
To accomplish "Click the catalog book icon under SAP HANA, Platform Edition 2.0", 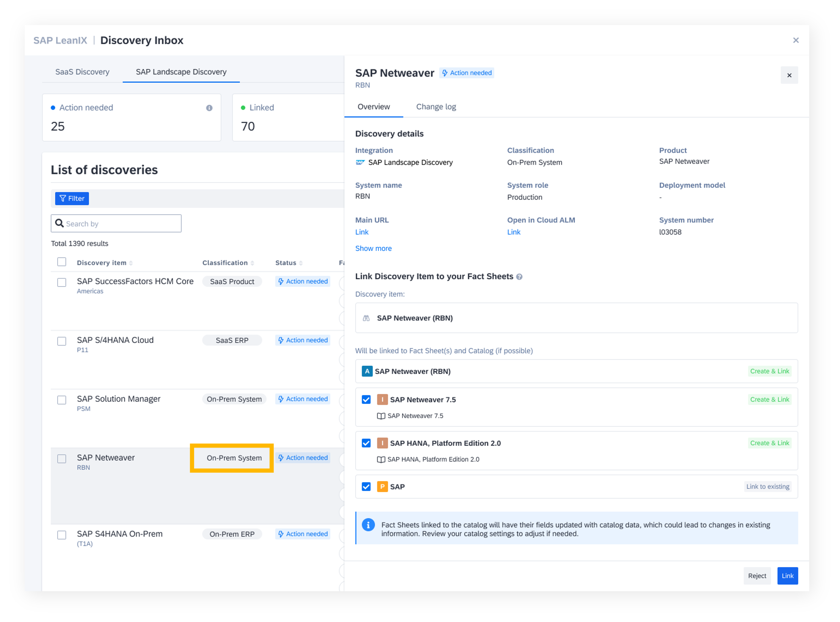I will 381,460.
